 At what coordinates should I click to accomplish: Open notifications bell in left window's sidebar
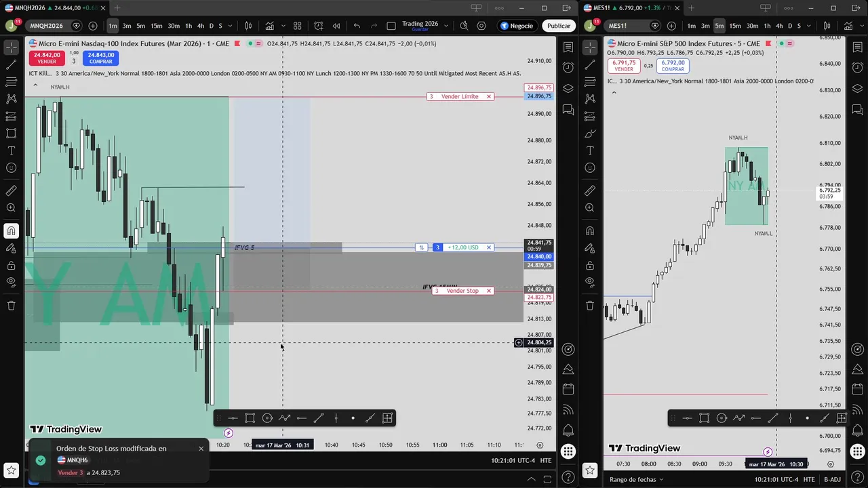[568, 430]
